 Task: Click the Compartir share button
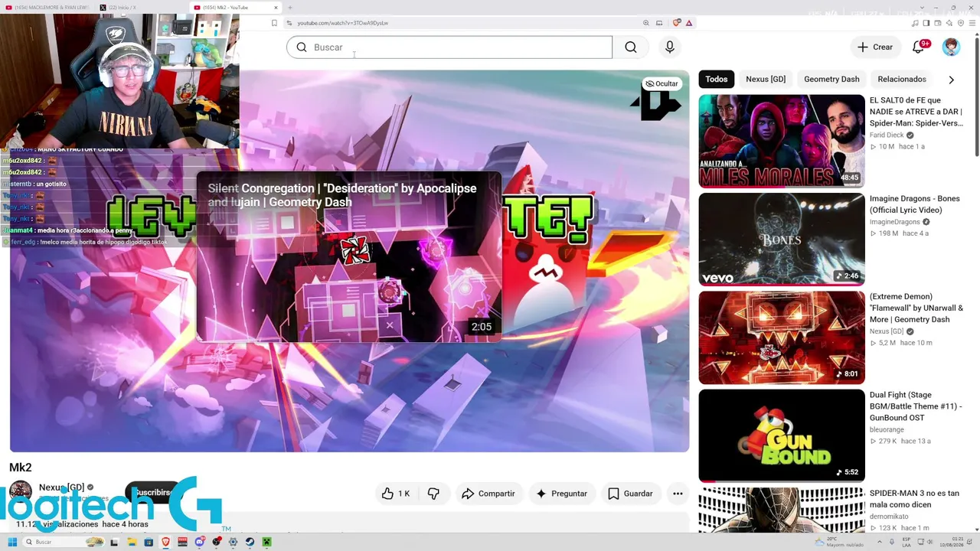click(x=488, y=494)
